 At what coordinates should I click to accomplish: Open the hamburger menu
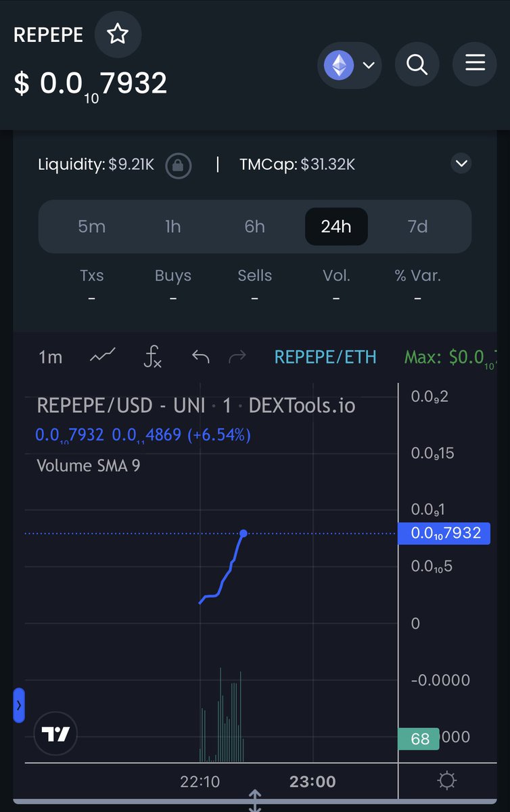tap(475, 64)
